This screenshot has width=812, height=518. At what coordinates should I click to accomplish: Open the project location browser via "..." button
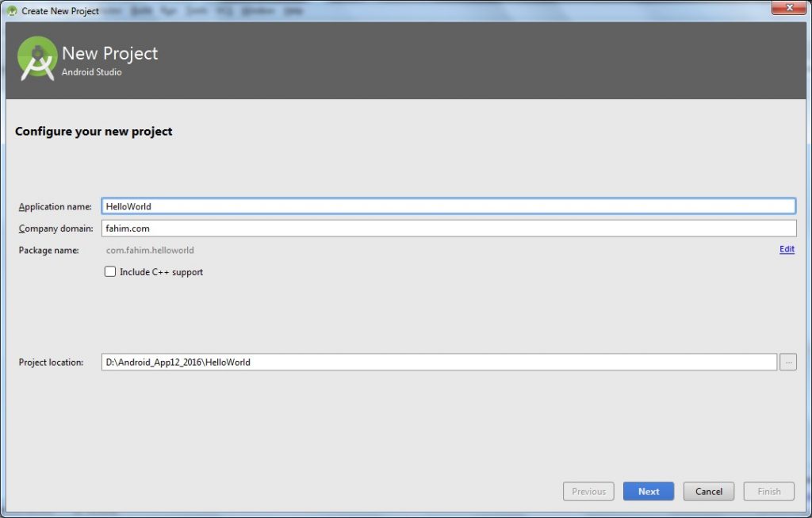click(x=787, y=362)
